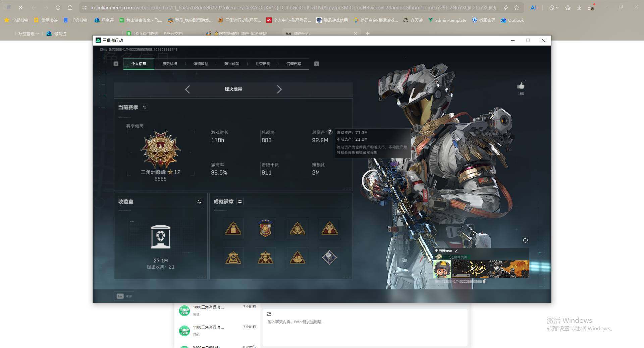Select the first badge in the top badge row
The height and width of the screenshot is (348, 644).
tap(233, 228)
